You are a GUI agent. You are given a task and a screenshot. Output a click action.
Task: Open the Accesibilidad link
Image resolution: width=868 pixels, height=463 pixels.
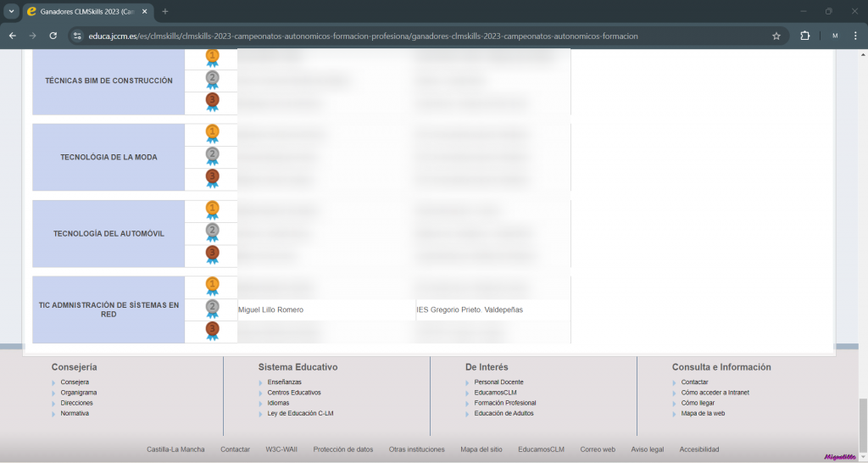pyautogui.click(x=699, y=449)
